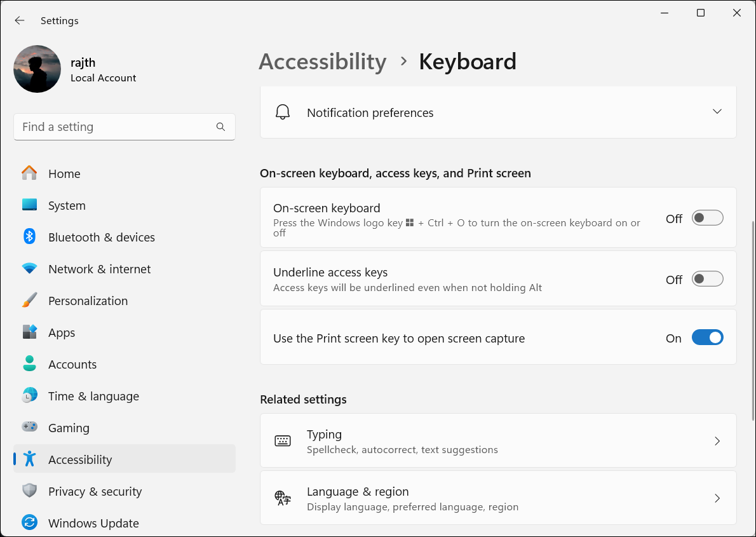Turn on the On-screen keyboard toggle
Image resolution: width=756 pixels, height=537 pixels.
[x=707, y=218]
